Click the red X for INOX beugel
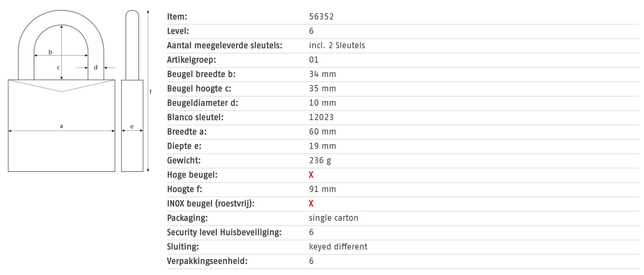644x275 pixels. (311, 203)
